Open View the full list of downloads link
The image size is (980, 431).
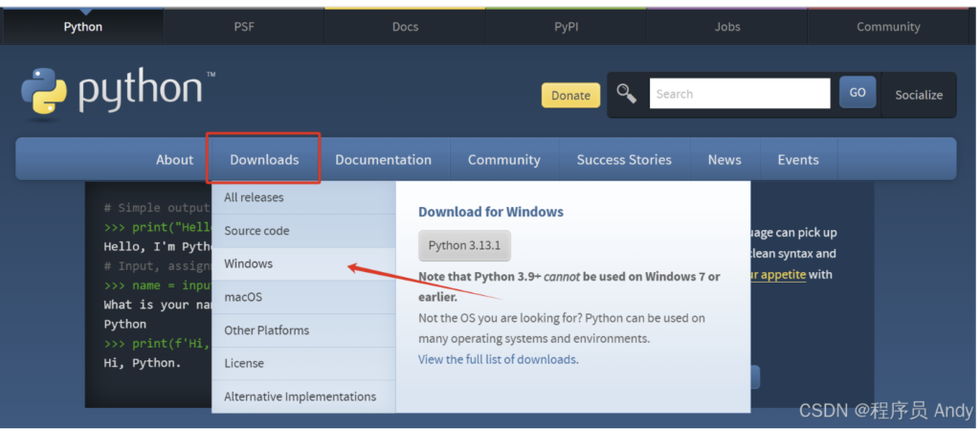point(498,360)
